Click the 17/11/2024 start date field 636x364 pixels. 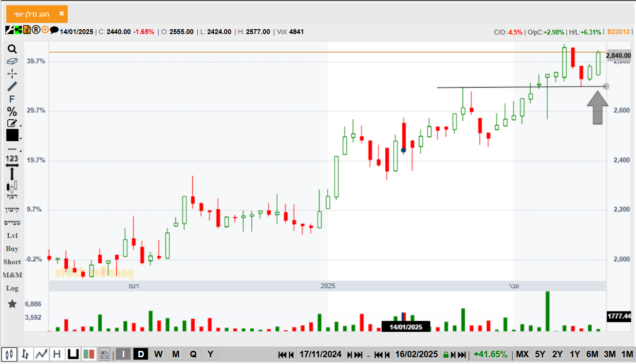point(321,354)
